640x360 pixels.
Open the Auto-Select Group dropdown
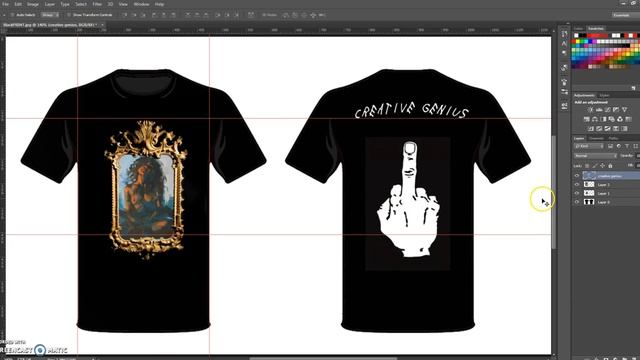pyautogui.click(x=50, y=15)
